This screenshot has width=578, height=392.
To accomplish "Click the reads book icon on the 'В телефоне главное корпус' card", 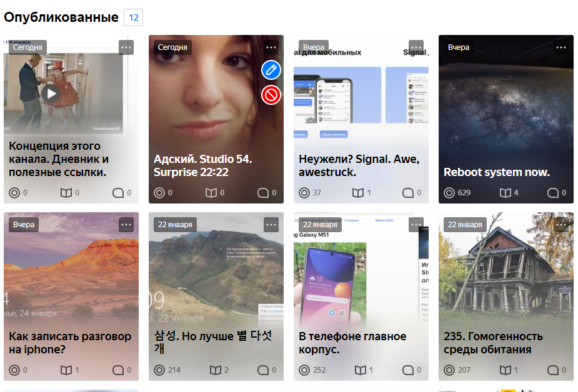I will click(360, 370).
